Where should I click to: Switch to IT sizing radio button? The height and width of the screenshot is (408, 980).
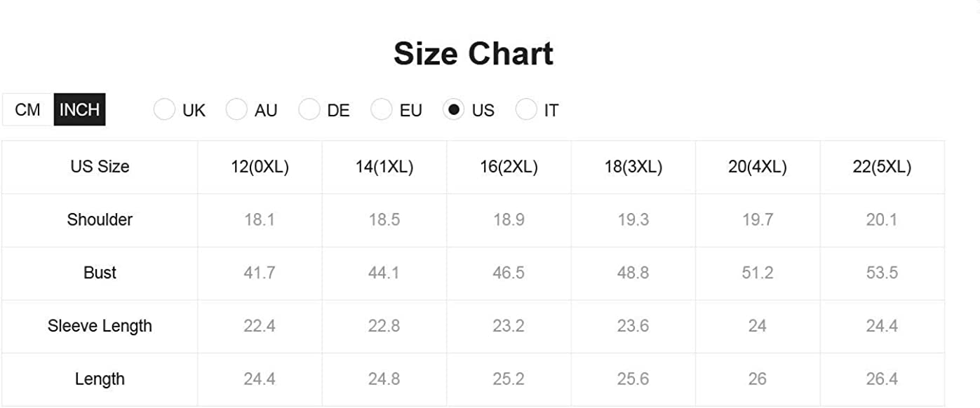(x=525, y=110)
